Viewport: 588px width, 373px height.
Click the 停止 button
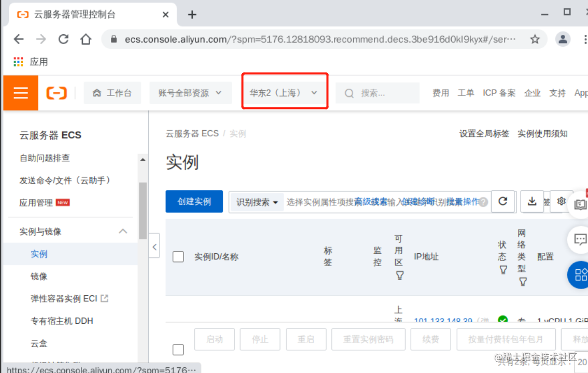(x=260, y=339)
